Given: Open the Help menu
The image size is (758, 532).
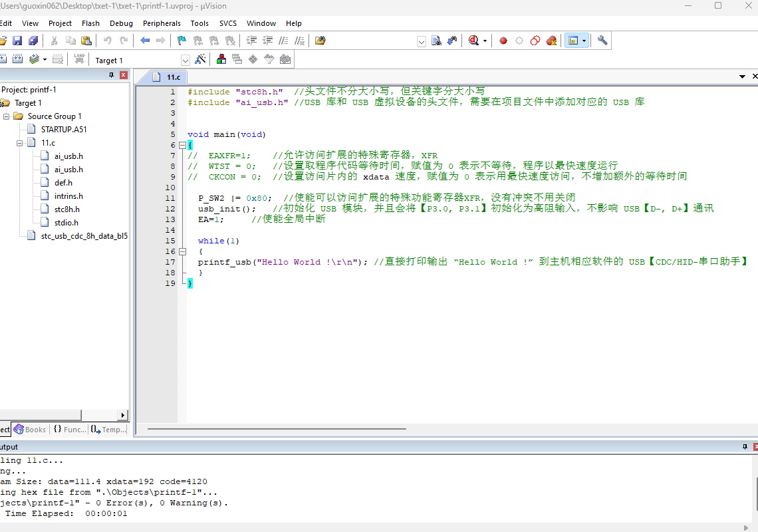Looking at the screenshot, I should coord(293,23).
